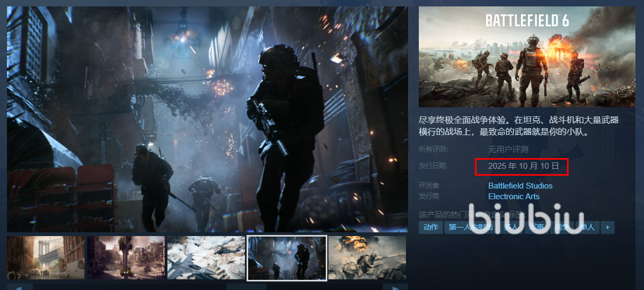Click the thumbnail strip scrollbar handle
The image size is (644, 290).
coord(246,287)
